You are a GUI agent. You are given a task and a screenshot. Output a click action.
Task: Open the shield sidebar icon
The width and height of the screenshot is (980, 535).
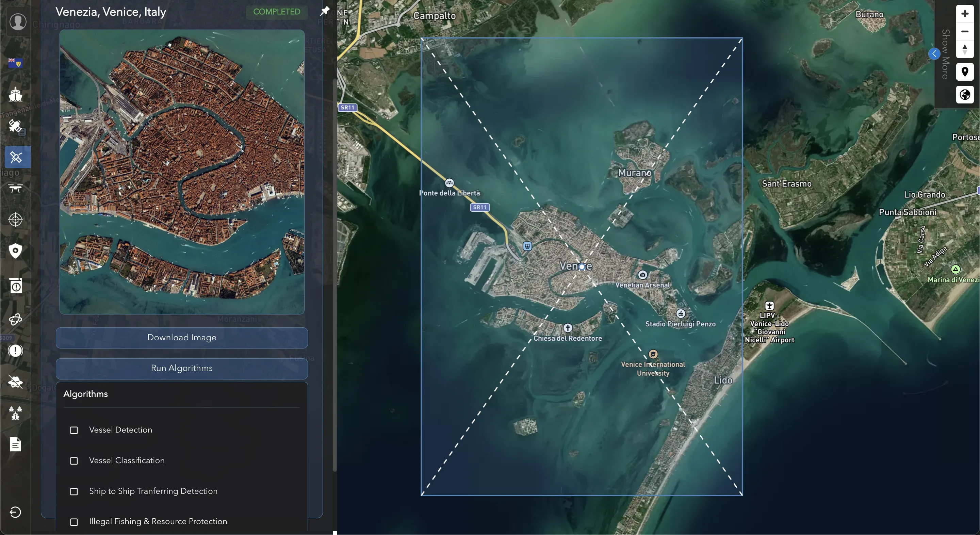(16, 251)
